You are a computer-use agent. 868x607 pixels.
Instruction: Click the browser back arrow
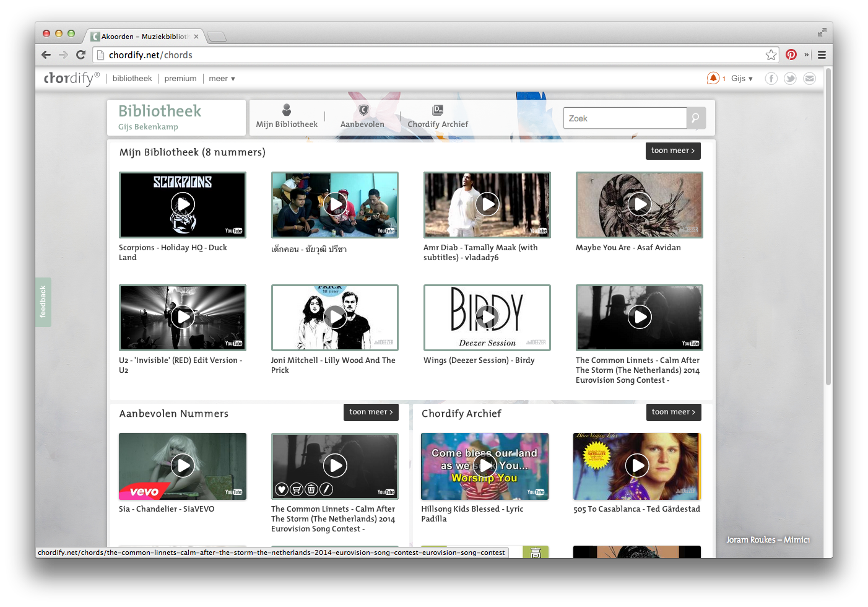point(46,55)
